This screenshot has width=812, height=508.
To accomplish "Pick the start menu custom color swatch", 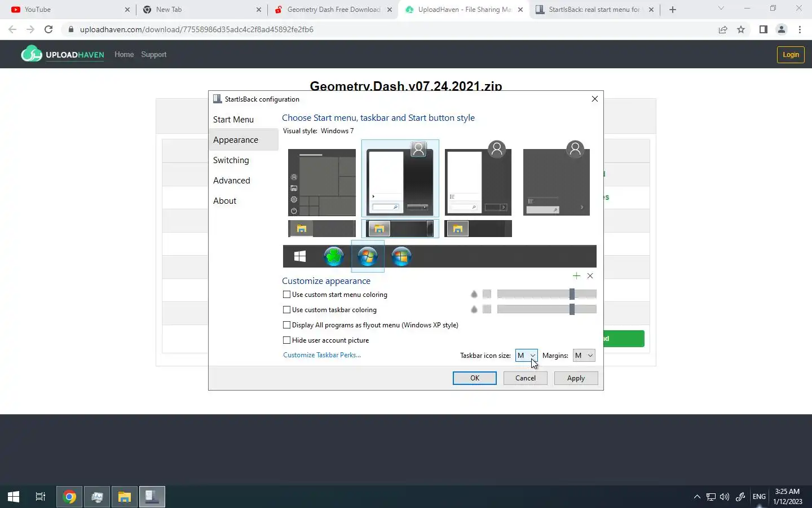I will pyautogui.click(x=487, y=294).
